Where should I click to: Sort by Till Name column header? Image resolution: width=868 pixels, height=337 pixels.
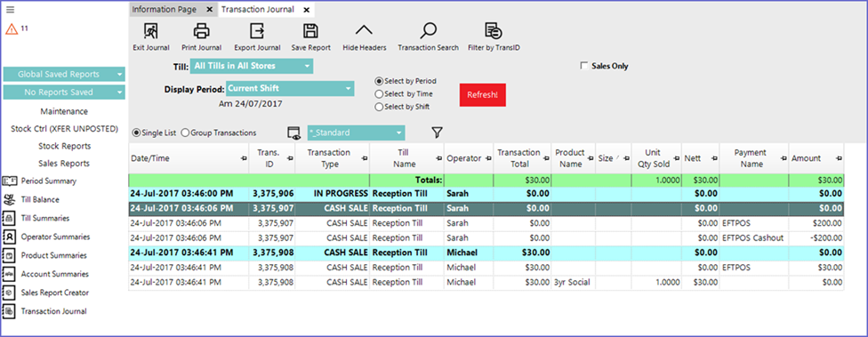pyautogui.click(x=407, y=158)
